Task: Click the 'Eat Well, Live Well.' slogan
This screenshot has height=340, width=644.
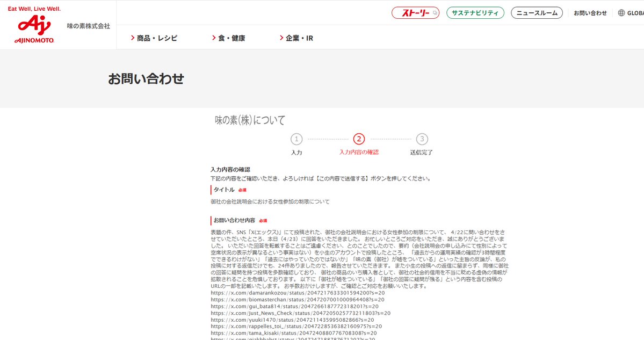Action: [x=34, y=9]
